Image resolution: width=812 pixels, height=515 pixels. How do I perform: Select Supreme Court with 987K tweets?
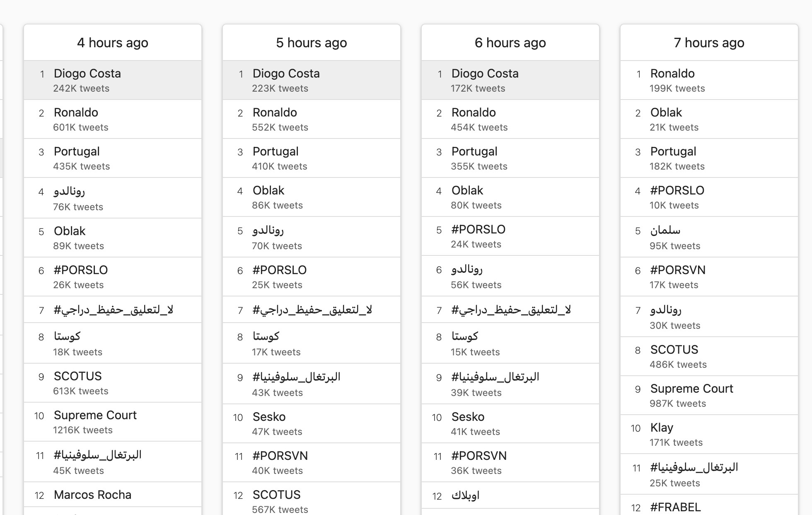[x=709, y=395]
